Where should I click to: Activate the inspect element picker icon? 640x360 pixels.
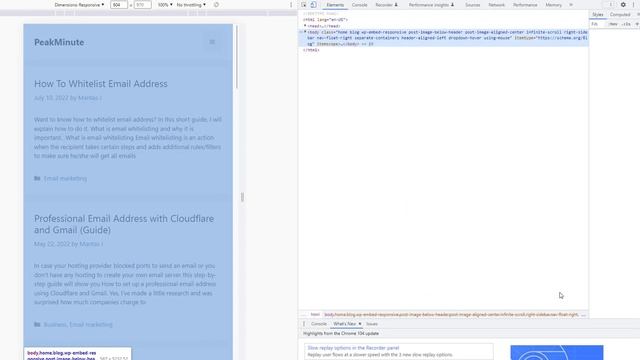(304, 5)
